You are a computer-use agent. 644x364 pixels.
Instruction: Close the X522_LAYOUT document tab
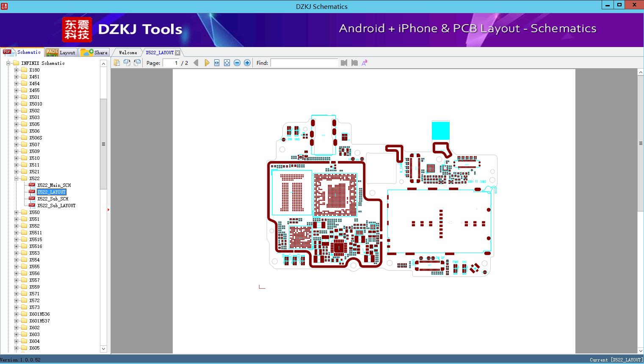point(177,53)
